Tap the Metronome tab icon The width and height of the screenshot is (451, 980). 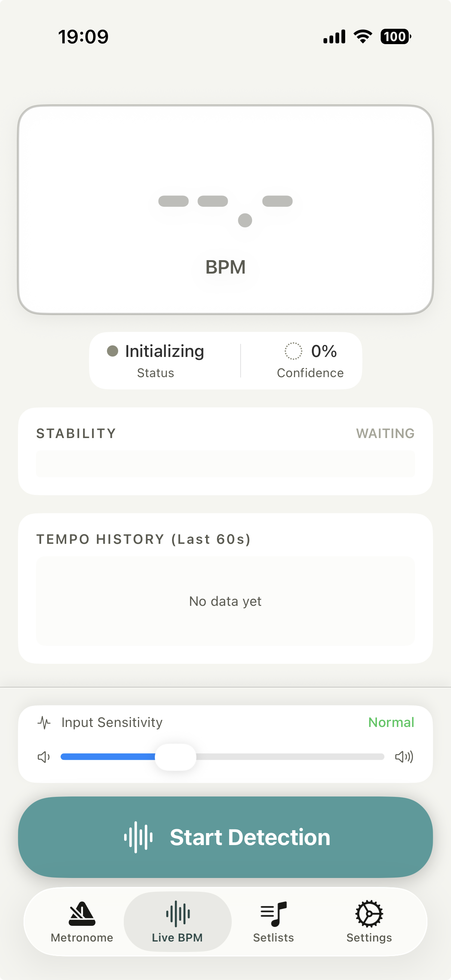coord(82,913)
